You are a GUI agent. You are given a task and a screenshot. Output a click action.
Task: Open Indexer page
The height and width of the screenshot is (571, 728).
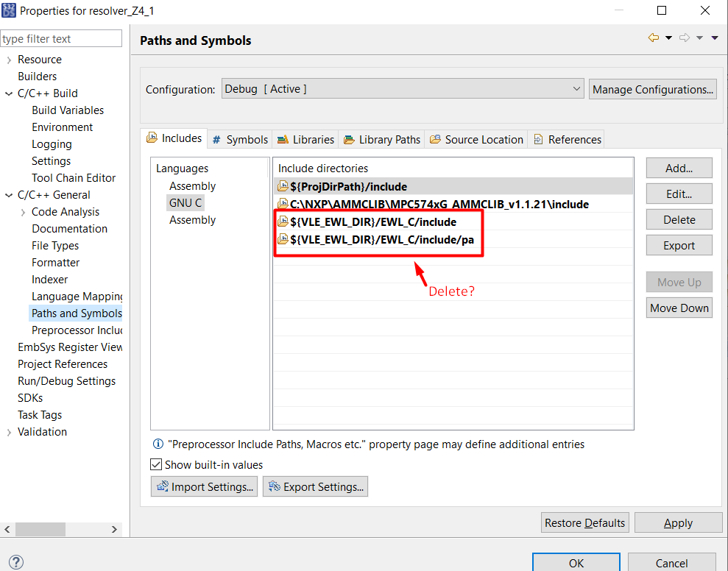click(x=49, y=280)
